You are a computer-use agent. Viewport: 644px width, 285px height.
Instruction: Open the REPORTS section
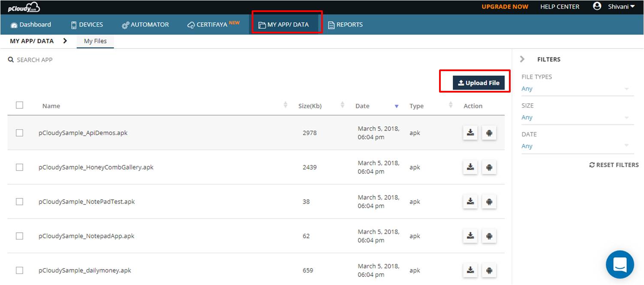click(346, 24)
